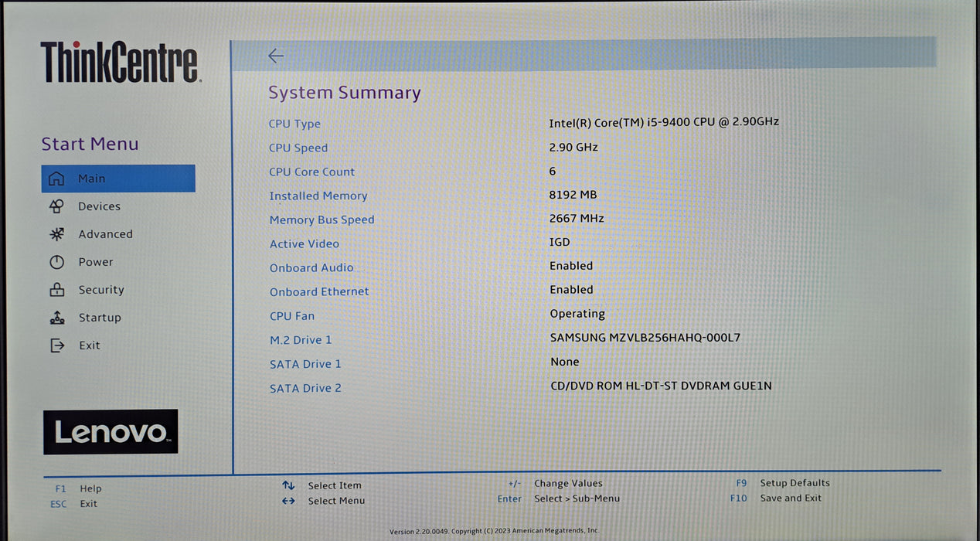Click the Advanced snowflake icon
This screenshot has width=980, height=541.
[x=56, y=234]
